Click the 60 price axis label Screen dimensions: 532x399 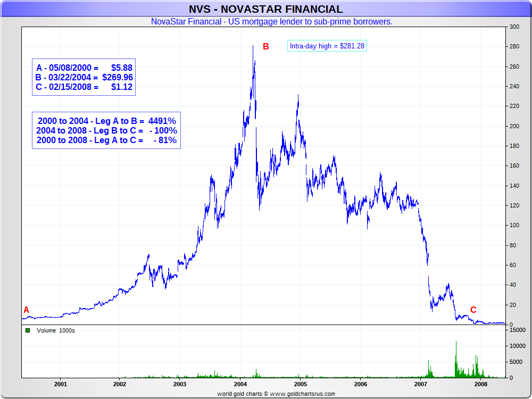coord(513,265)
